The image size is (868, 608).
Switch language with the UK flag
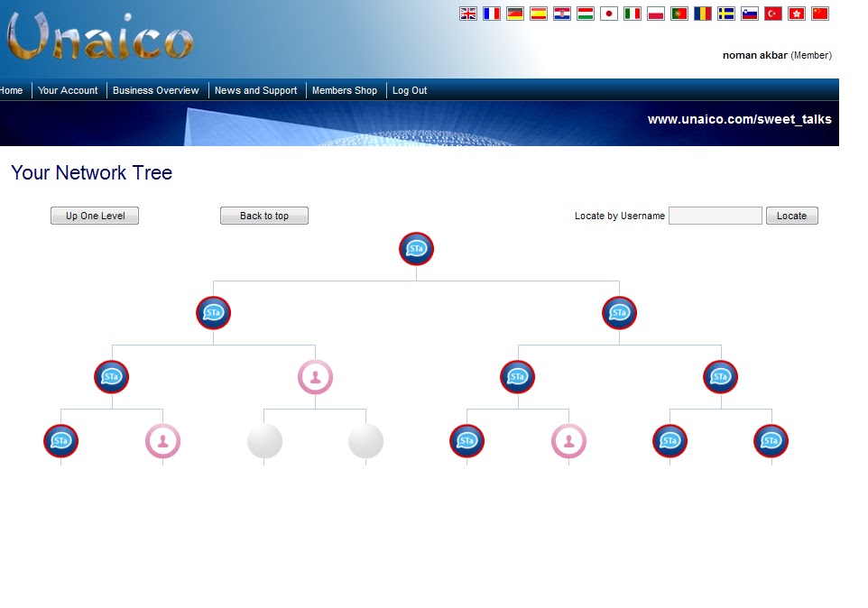pos(467,14)
